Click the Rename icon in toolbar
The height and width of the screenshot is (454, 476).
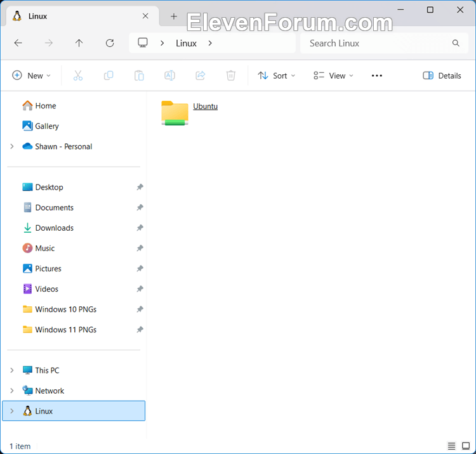[x=169, y=75]
